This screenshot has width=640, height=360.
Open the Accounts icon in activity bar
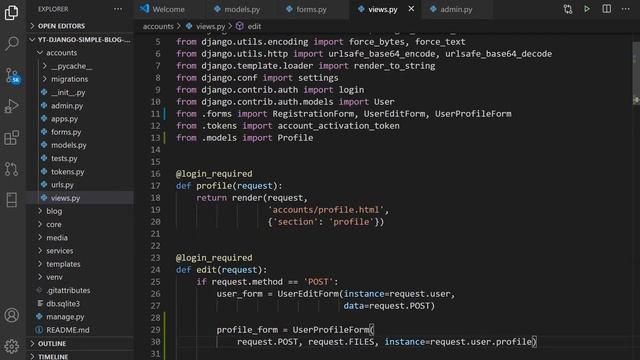tap(11, 315)
